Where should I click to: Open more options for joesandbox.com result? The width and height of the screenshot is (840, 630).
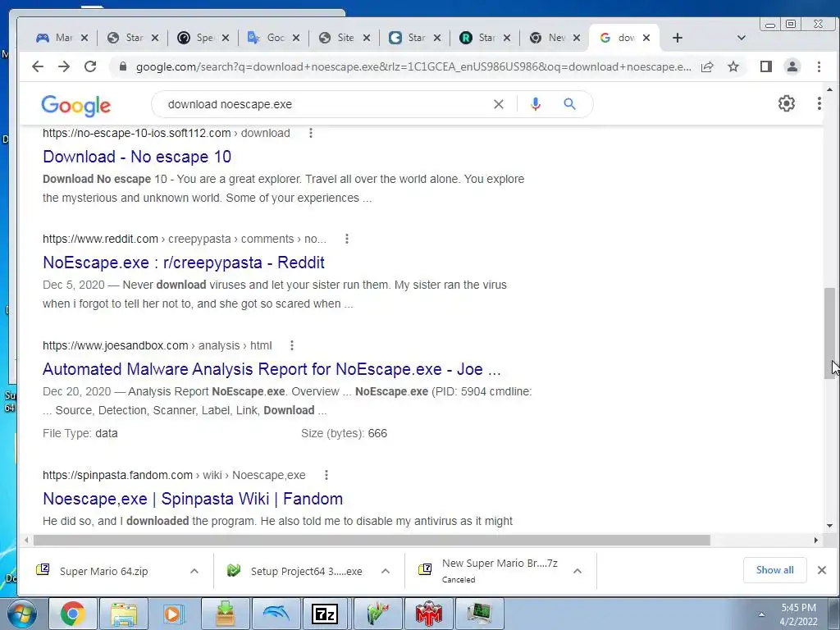(x=292, y=345)
